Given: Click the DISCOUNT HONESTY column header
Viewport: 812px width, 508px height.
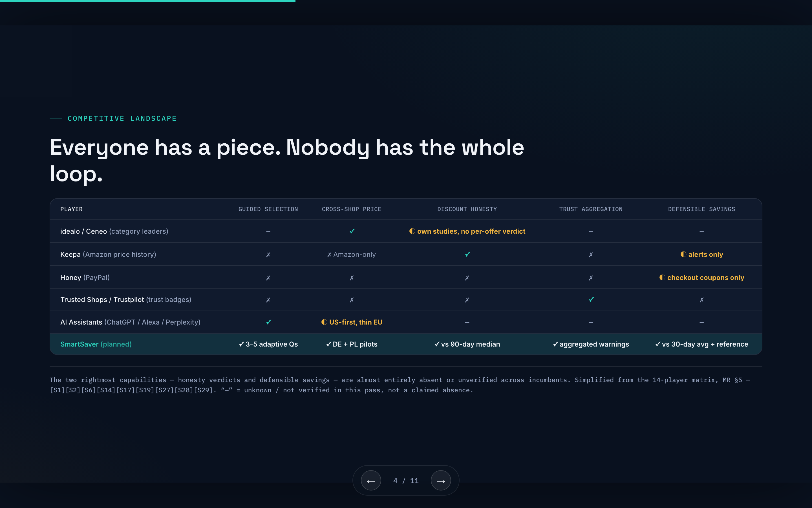Looking at the screenshot, I should click(x=467, y=209).
